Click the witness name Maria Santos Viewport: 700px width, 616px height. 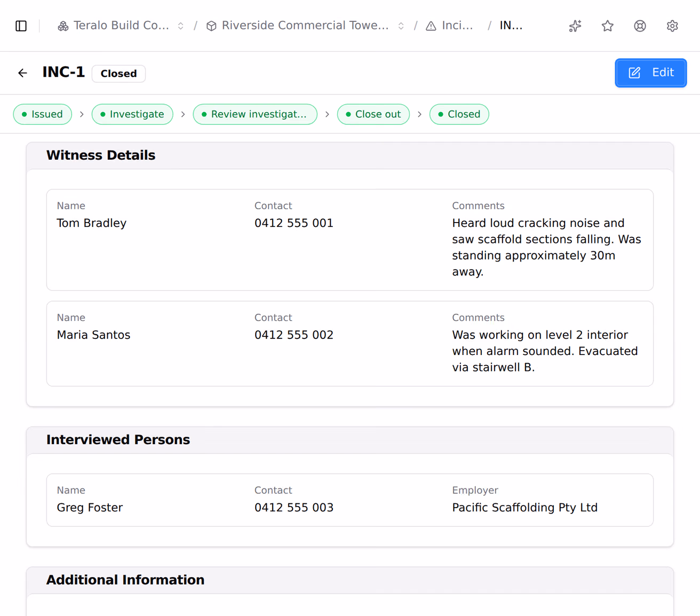[94, 335]
